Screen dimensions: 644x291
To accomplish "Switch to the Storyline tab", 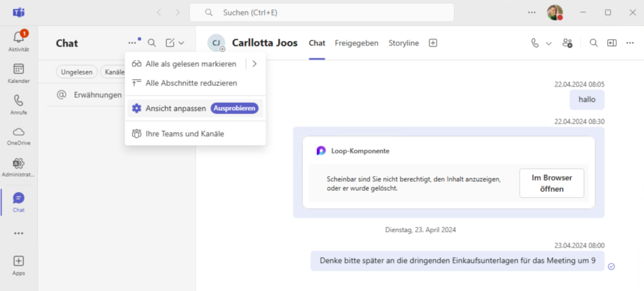I will pos(404,43).
